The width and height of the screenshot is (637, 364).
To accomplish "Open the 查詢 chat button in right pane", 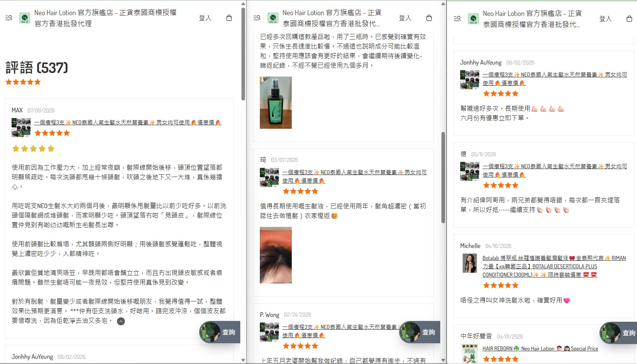I will [618, 333].
